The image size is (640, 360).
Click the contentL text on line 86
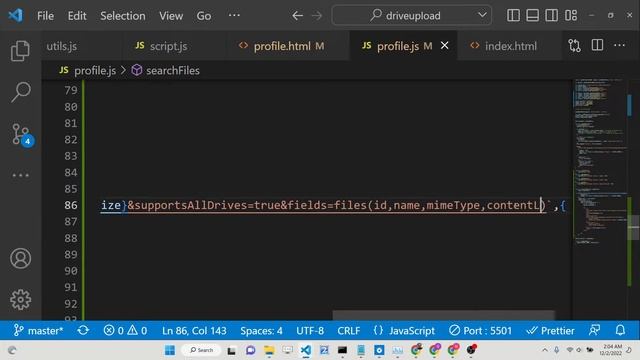513,205
